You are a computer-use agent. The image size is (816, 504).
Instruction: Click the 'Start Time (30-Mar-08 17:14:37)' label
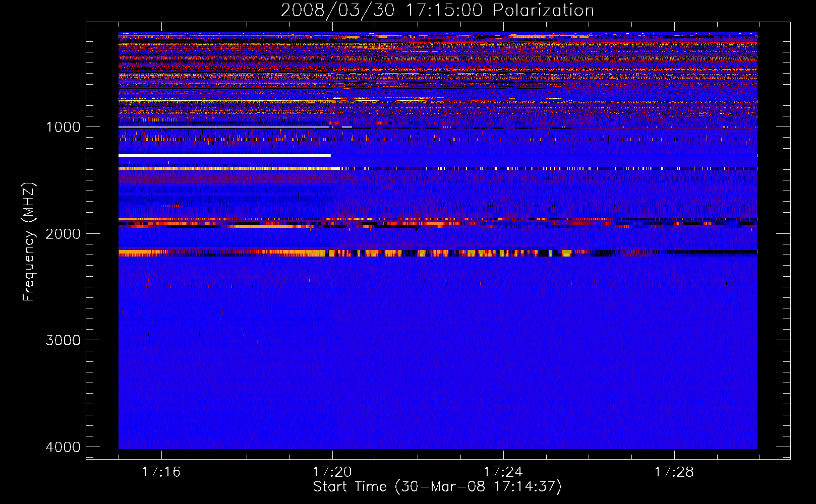[437, 487]
